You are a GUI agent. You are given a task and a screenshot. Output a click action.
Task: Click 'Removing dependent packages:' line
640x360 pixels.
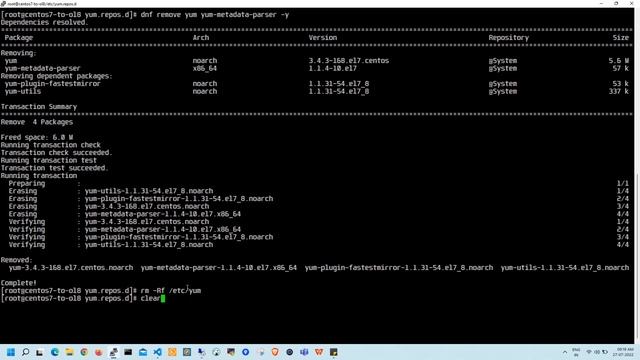(56, 76)
